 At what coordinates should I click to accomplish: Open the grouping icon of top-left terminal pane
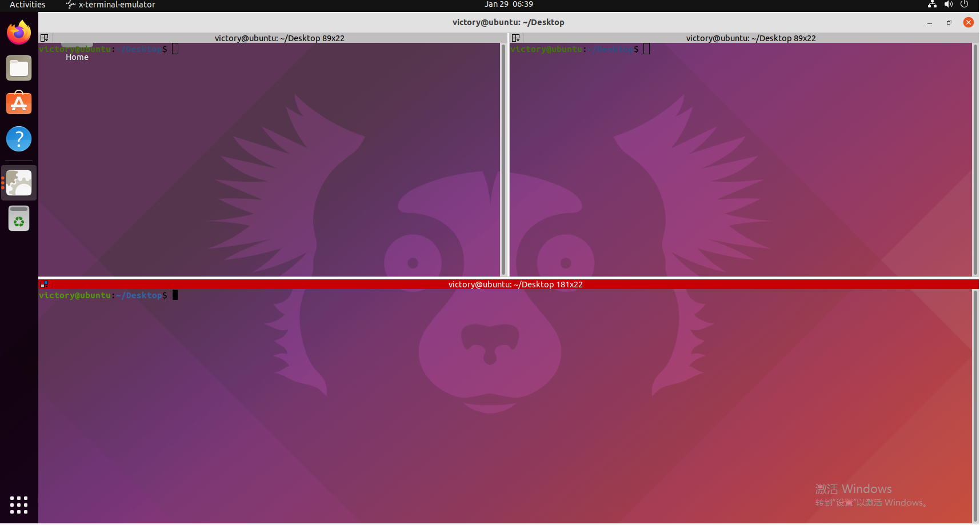[44, 38]
